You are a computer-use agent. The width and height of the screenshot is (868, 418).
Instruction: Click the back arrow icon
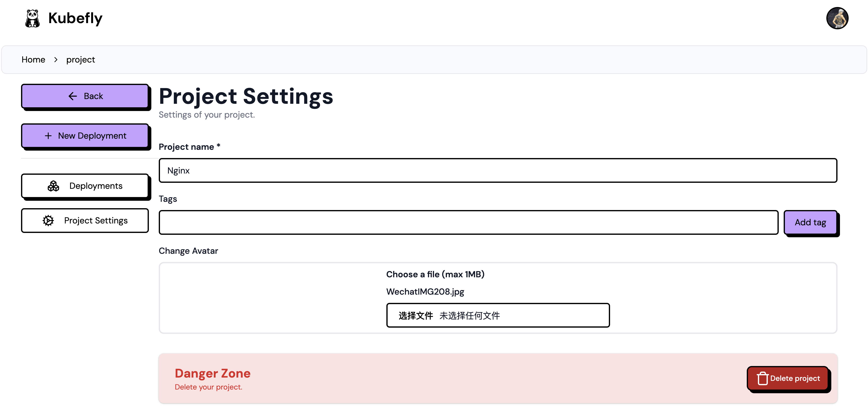[72, 96]
